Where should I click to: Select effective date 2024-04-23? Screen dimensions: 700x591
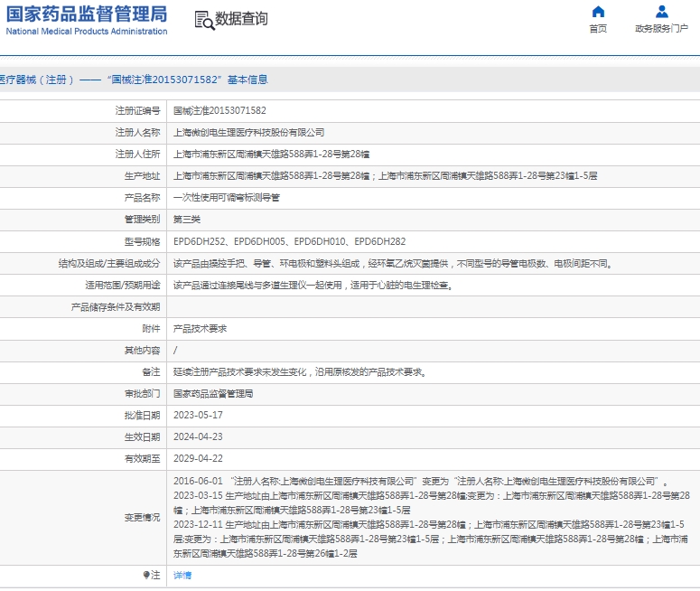[198, 436]
